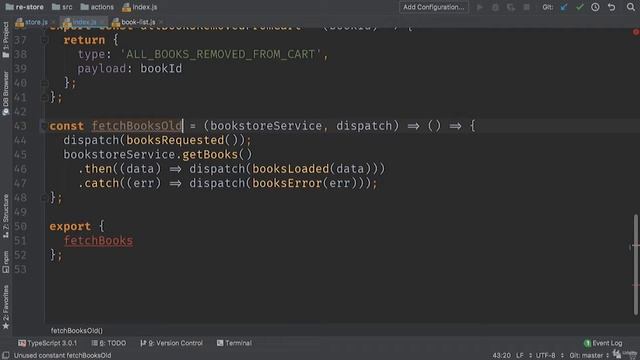
Task: Change the LF line separator setting
Action: [x=524, y=356]
